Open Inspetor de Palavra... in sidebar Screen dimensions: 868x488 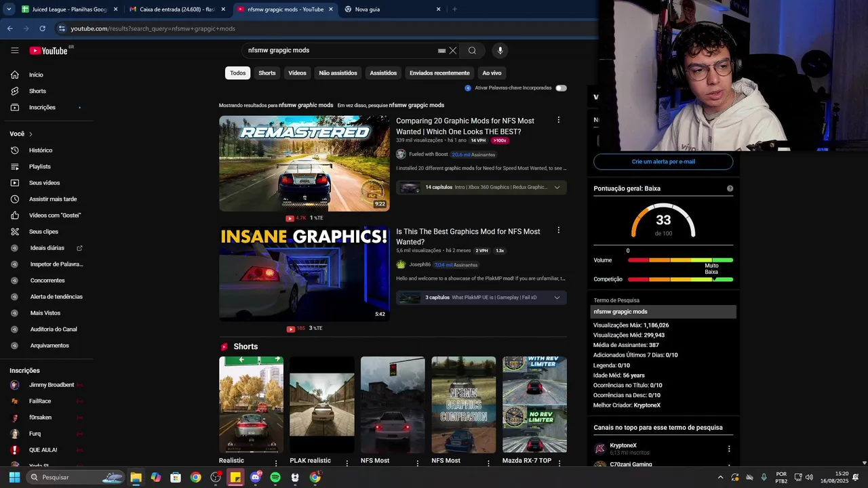coord(56,264)
